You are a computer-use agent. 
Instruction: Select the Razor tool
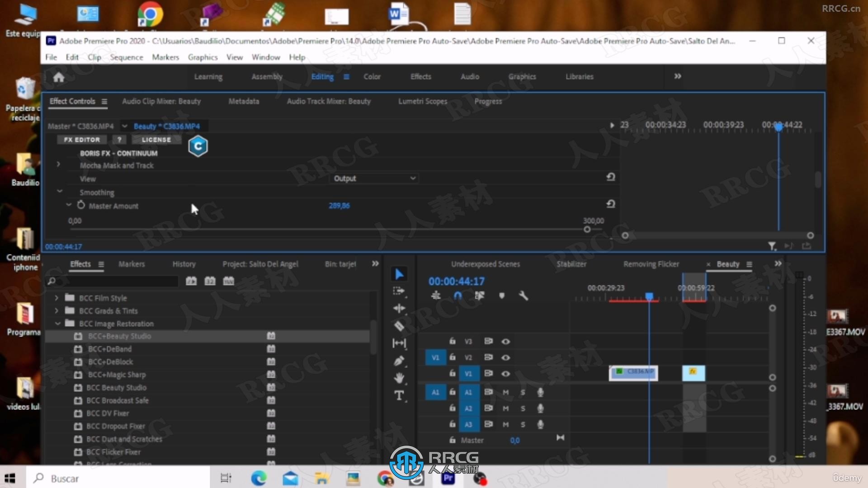[399, 326]
